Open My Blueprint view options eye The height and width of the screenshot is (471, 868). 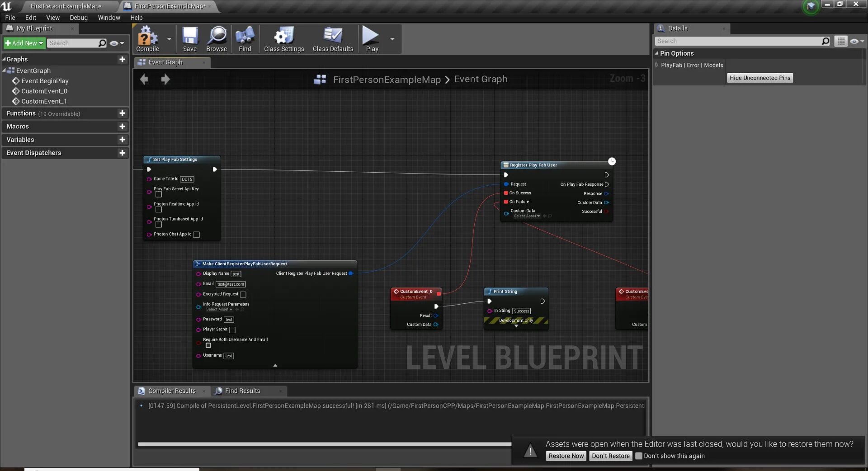[116, 43]
